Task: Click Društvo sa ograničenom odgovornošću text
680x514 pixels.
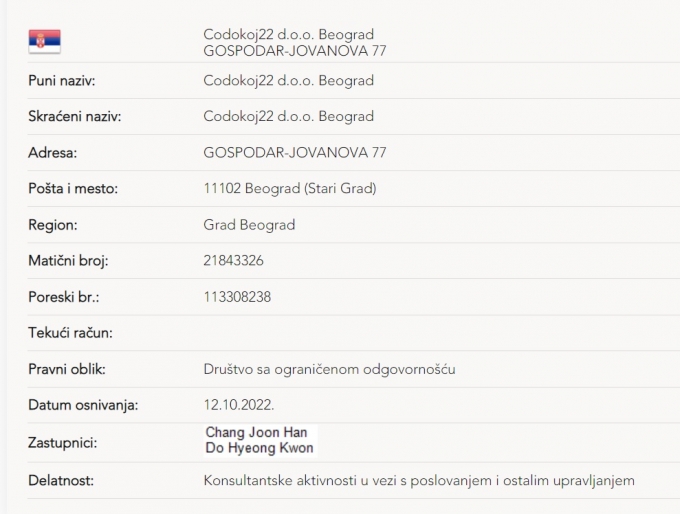Action: (329, 370)
